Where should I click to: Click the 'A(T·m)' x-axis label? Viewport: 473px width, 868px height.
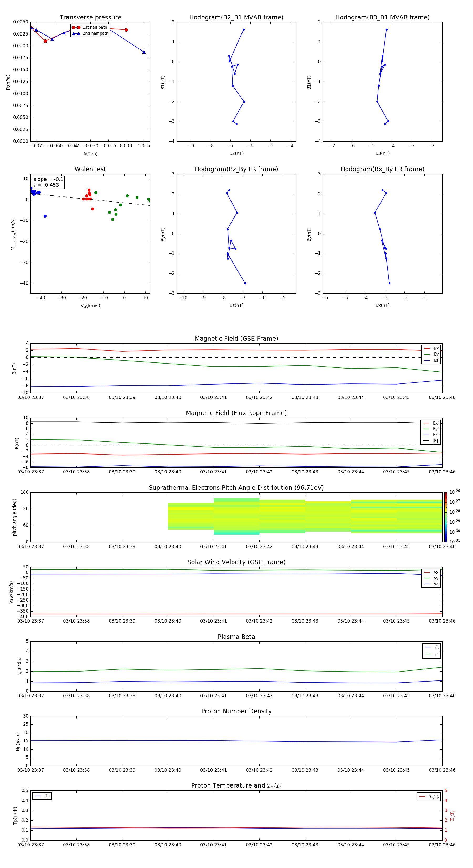90,154
